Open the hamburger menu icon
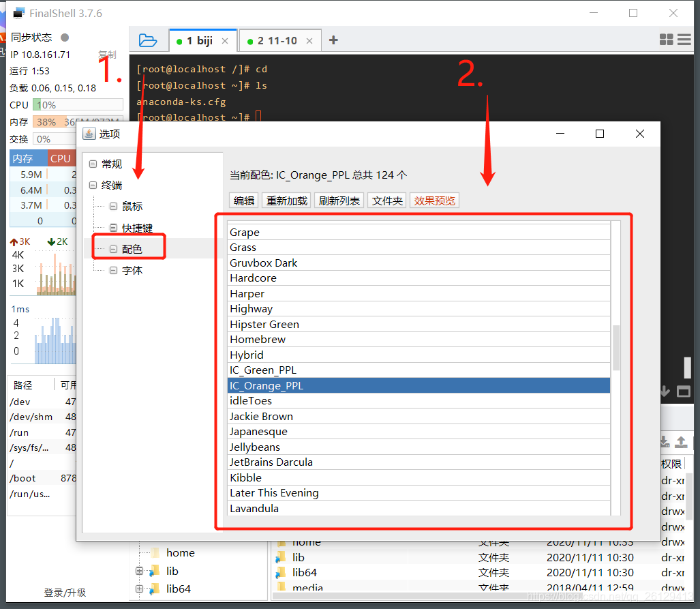Viewport: 700px width, 609px height. coord(684,40)
